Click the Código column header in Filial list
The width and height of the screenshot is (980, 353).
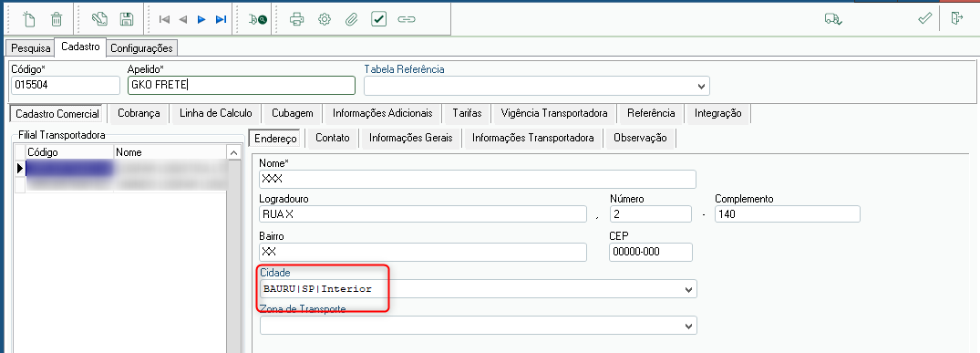click(x=69, y=152)
